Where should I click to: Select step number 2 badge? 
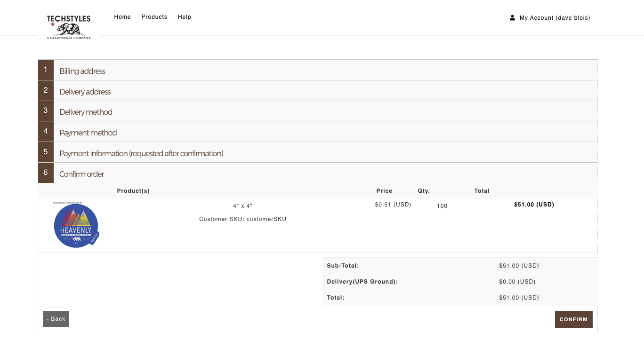[x=46, y=90]
